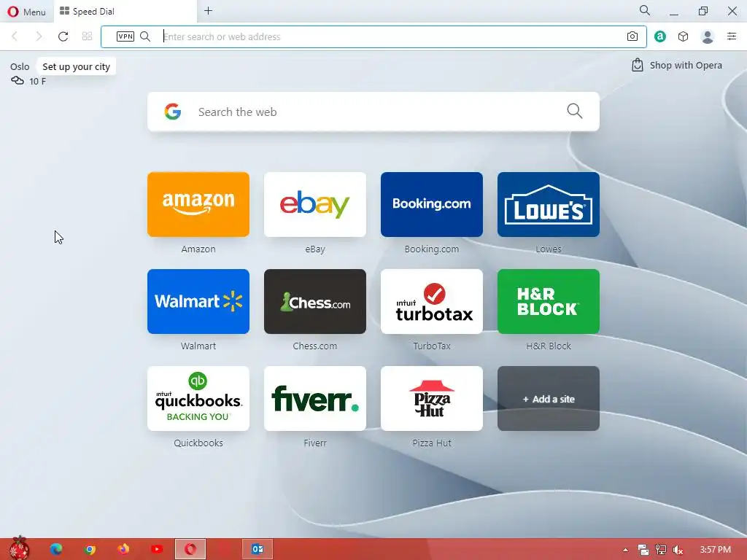This screenshot has height=560, width=747.
Task: Open the Speed Dial grid icon in toolbar
Action: 88,36
